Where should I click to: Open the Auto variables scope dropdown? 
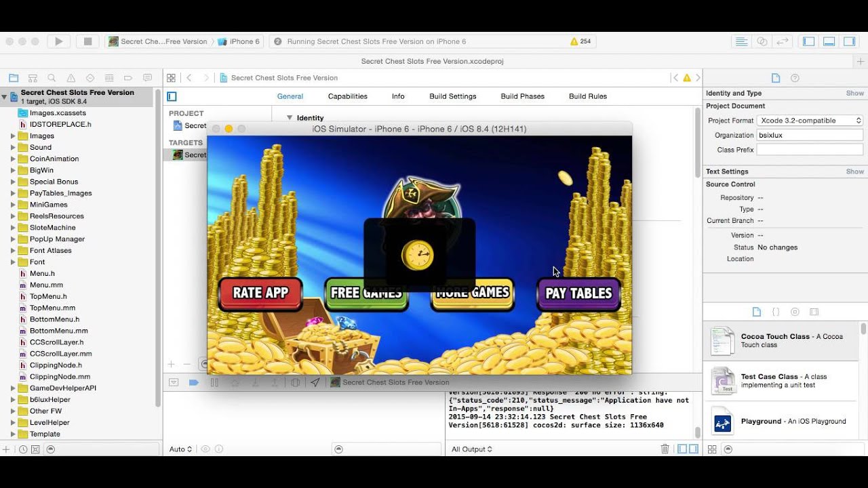(180, 449)
